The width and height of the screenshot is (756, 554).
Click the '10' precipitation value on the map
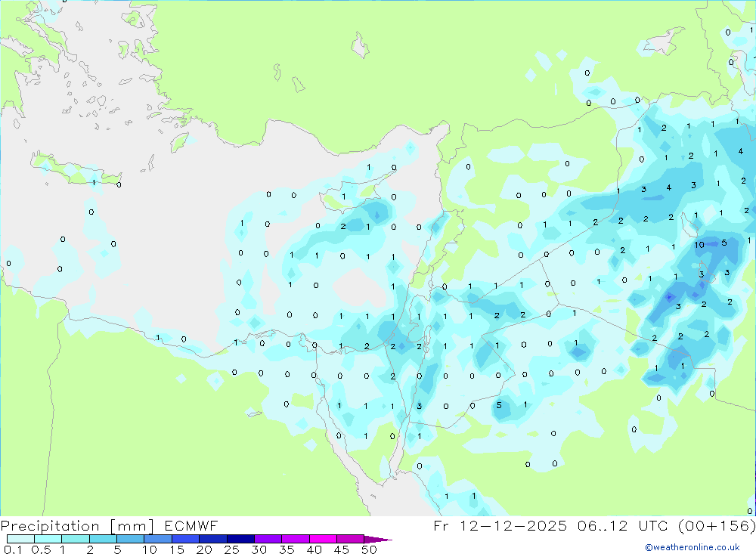click(x=699, y=245)
